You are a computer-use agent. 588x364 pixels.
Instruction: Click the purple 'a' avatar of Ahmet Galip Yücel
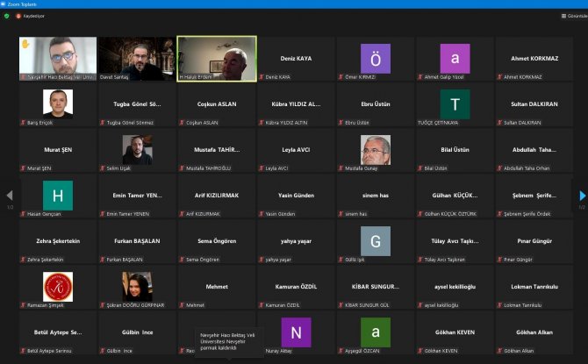[455, 58]
